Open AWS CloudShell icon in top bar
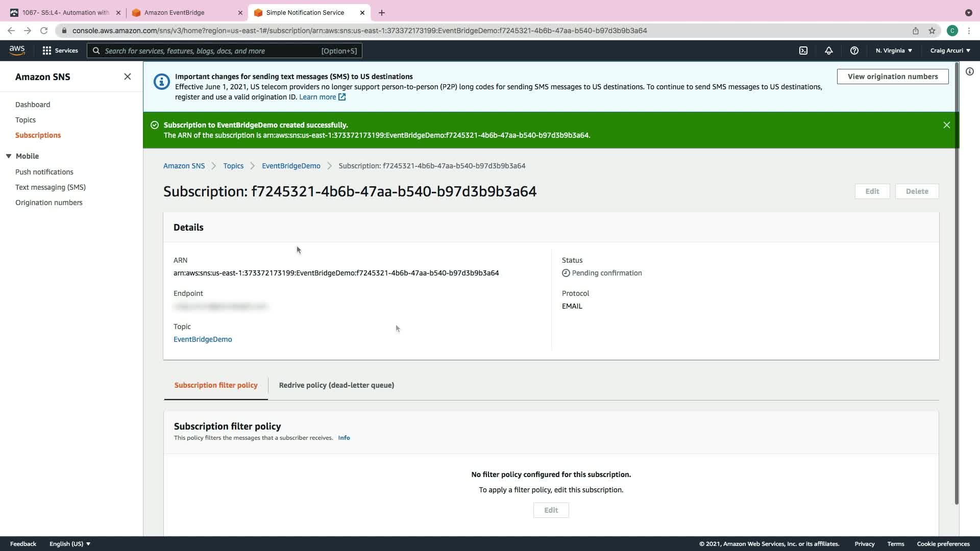Viewport: 980px width, 551px height. coord(803,51)
